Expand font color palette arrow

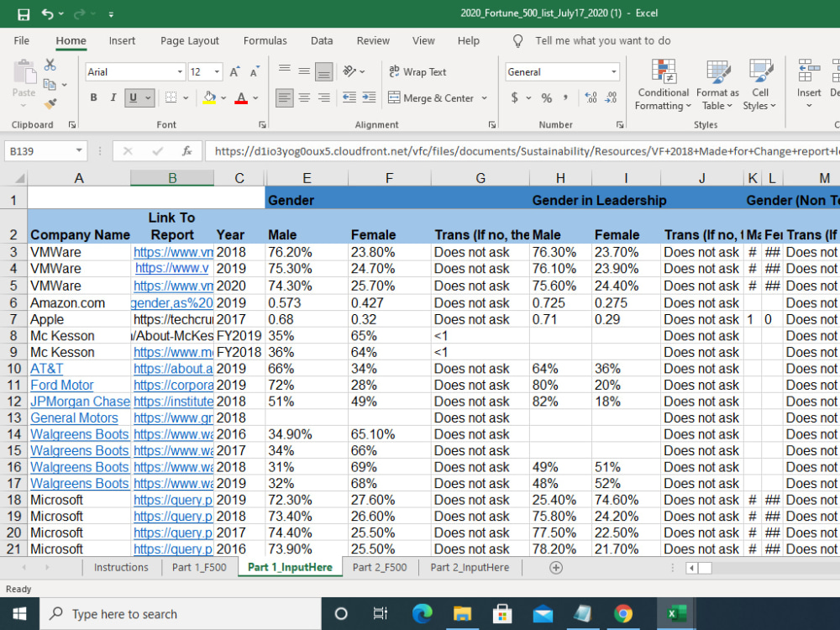pyautogui.click(x=255, y=97)
